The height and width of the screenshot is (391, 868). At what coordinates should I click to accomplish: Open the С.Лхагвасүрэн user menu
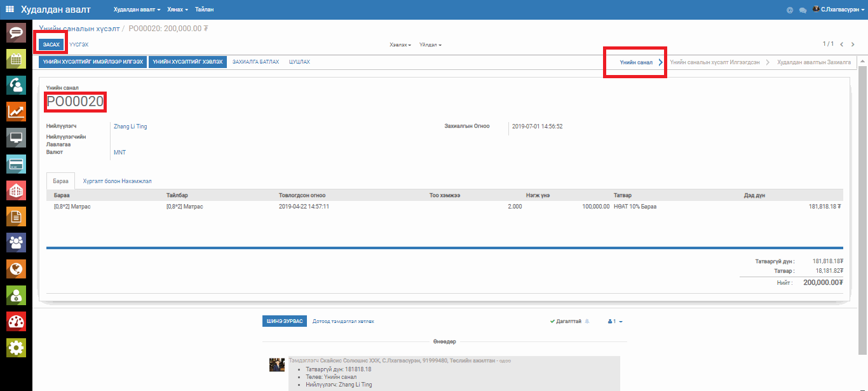click(839, 10)
